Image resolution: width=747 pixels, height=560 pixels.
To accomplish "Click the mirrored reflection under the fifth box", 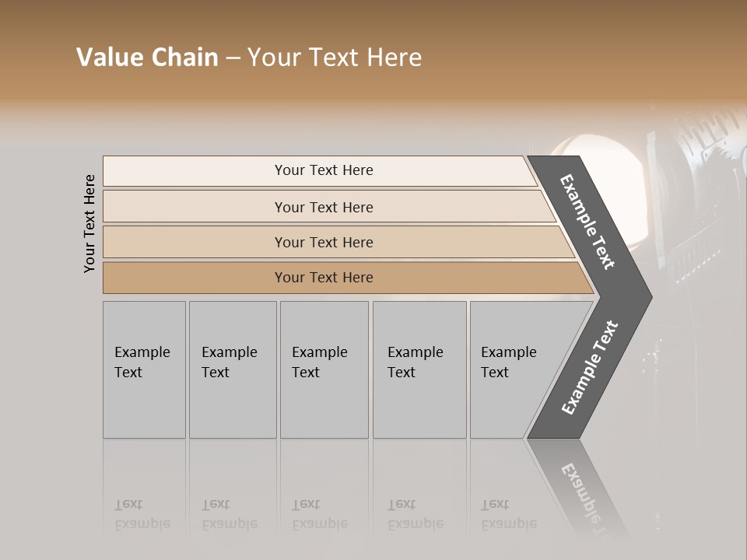I will (x=510, y=513).
